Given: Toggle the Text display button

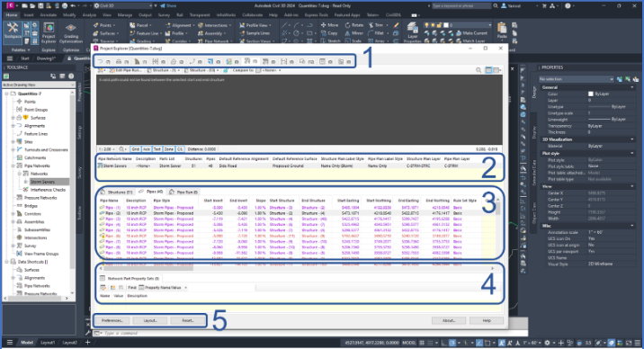Looking at the screenshot, I should tap(157, 149).
